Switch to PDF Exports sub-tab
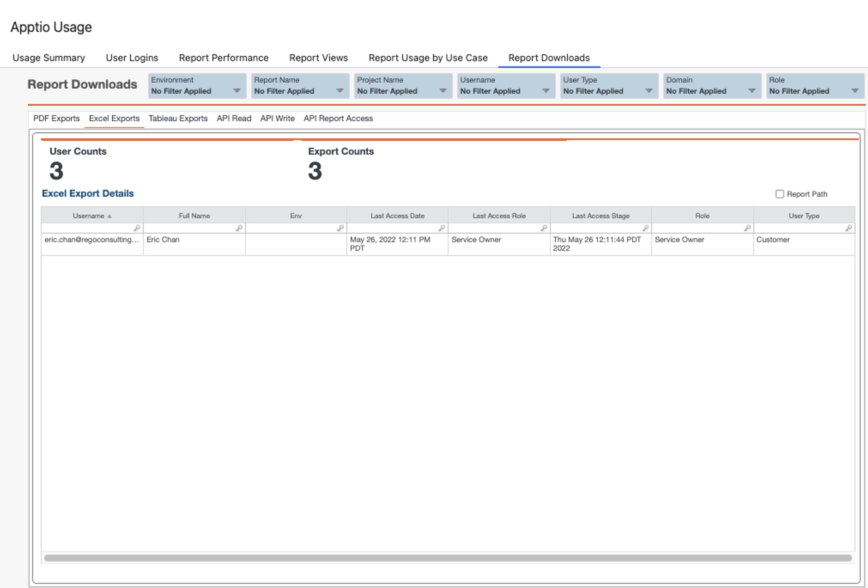 click(x=56, y=119)
